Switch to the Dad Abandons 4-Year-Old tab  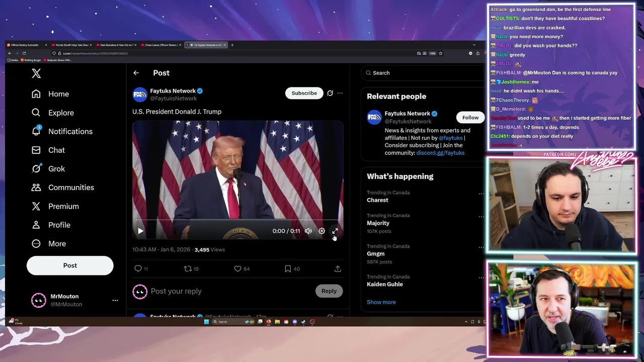click(x=117, y=45)
